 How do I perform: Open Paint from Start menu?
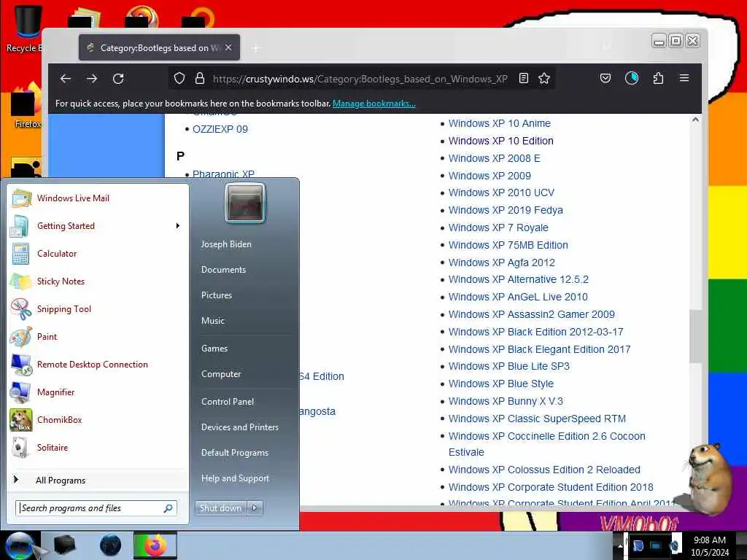coord(97,337)
